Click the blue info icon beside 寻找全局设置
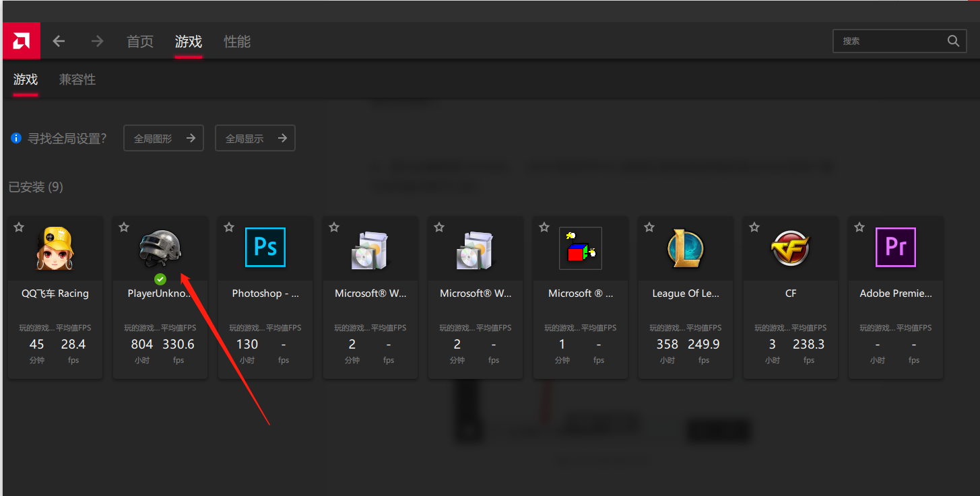The width and height of the screenshot is (980, 496). [16, 139]
